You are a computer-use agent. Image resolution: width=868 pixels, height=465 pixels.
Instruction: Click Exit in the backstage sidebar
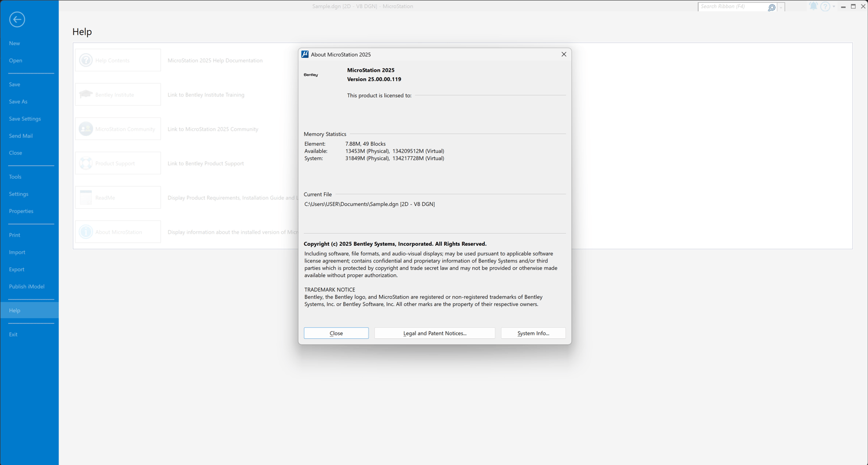[x=30, y=334]
